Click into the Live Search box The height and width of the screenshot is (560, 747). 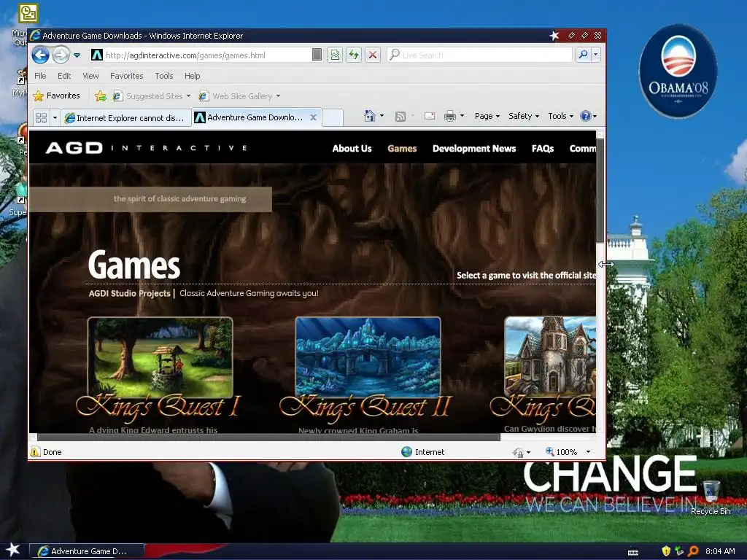(479, 55)
